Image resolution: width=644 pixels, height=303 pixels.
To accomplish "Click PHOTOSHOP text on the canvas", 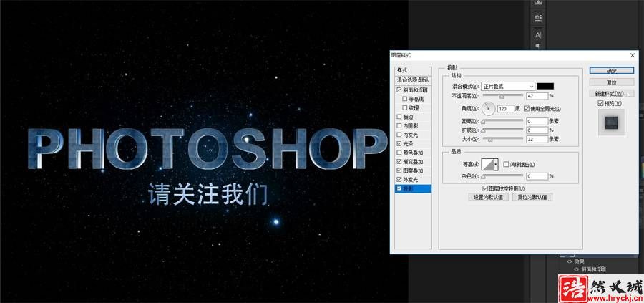I will (x=207, y=148).
